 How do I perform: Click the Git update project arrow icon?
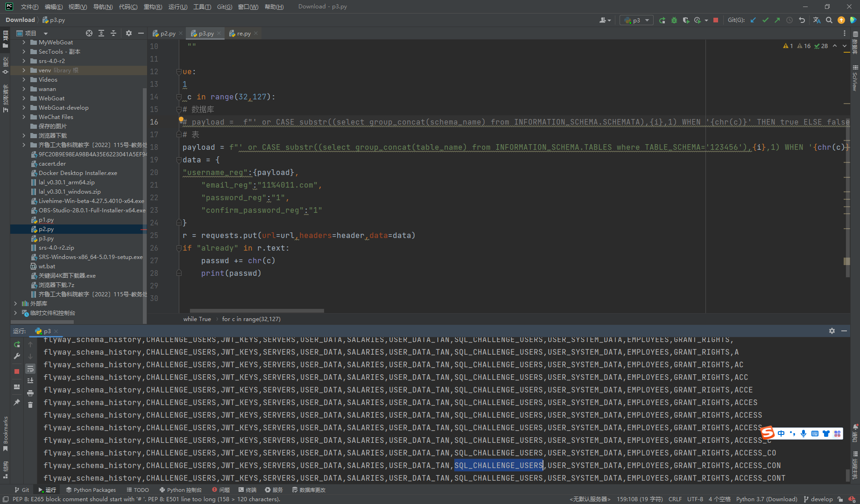point(753,20)
